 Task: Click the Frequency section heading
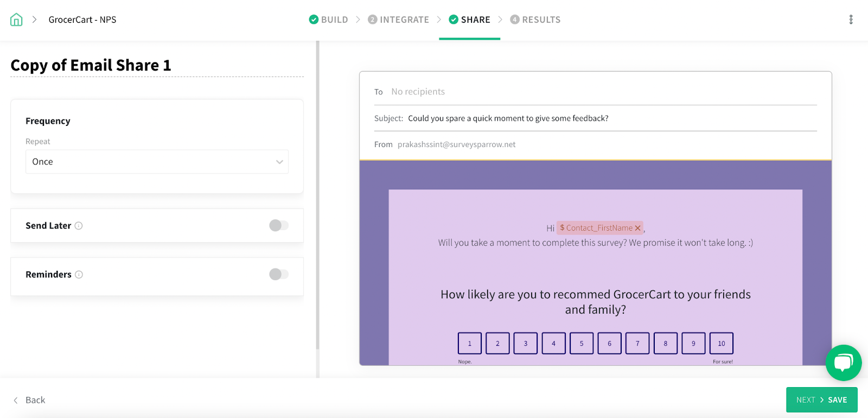[x=48, y=121]
